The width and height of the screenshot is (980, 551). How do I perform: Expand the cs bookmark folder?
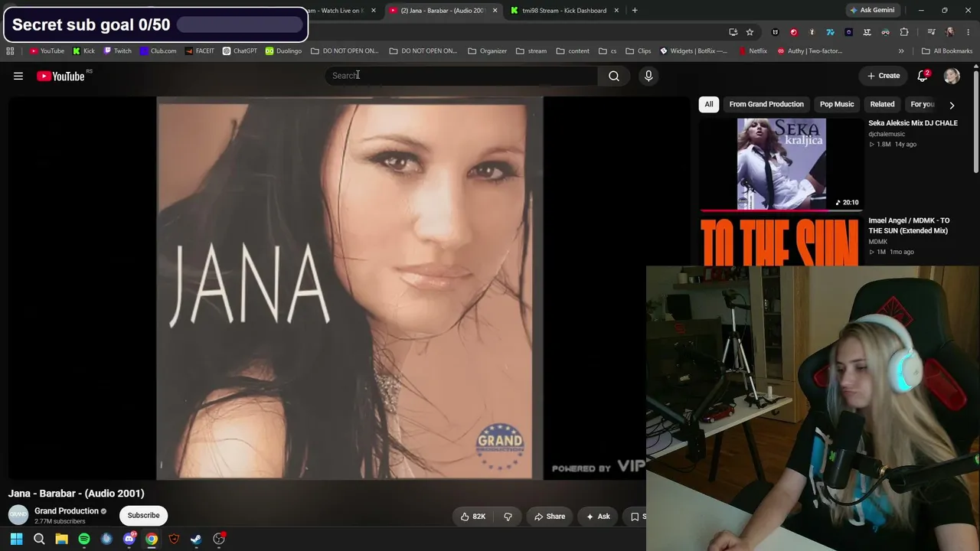click(x=608, y=51)
